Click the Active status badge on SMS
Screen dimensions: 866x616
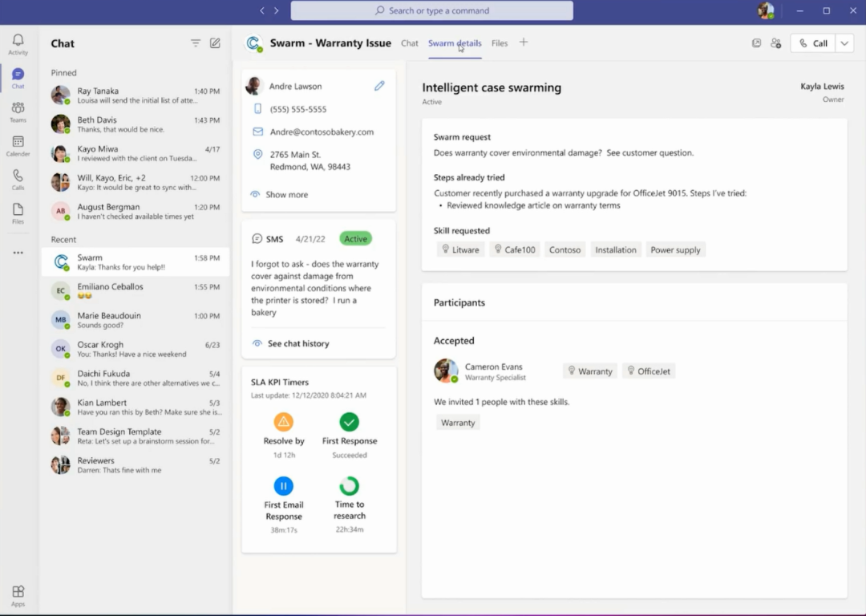[355, 239]
